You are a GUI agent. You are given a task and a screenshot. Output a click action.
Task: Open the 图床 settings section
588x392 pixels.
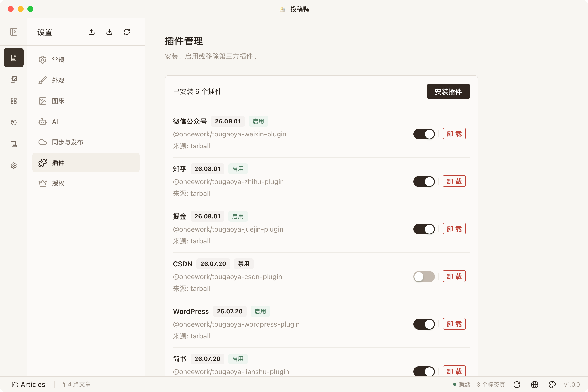(x=86, y=101)
